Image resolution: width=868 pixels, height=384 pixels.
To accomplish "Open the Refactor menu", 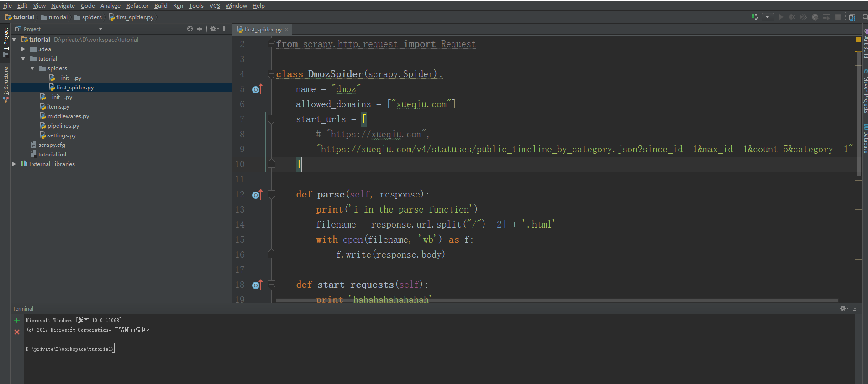I will coord(137,5).
